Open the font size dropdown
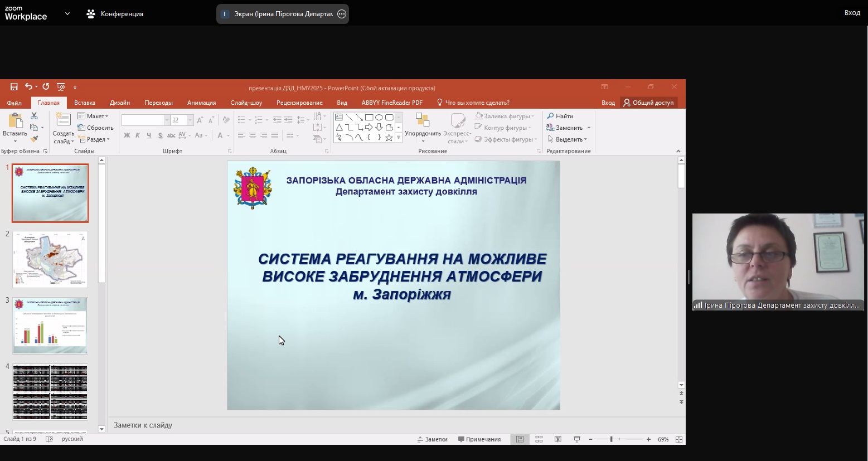 point(190,120)
